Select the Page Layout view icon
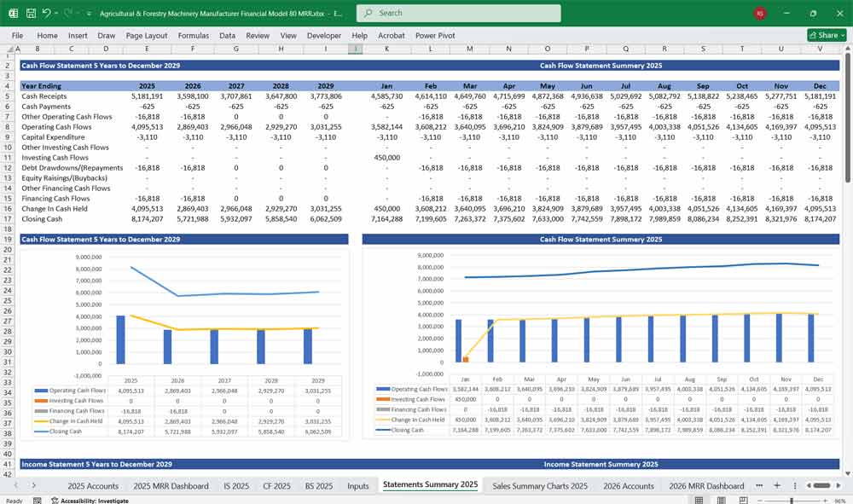The width and height of the screenshot is (853, 504). click(721, 499)
